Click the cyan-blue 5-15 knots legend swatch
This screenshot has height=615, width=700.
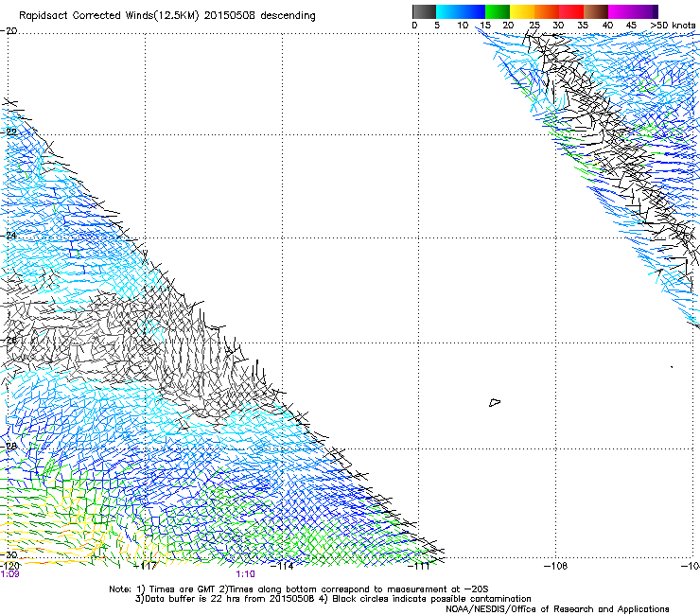tap(461, 11)
